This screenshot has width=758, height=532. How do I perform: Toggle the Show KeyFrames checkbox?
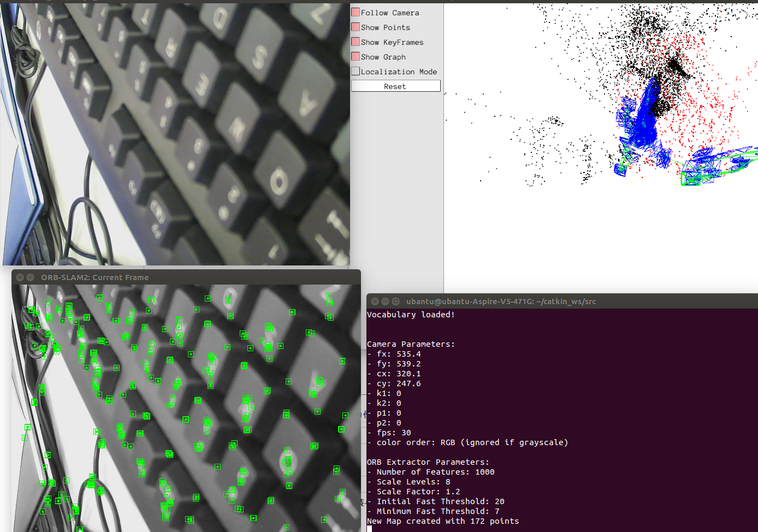coord(356,42)
